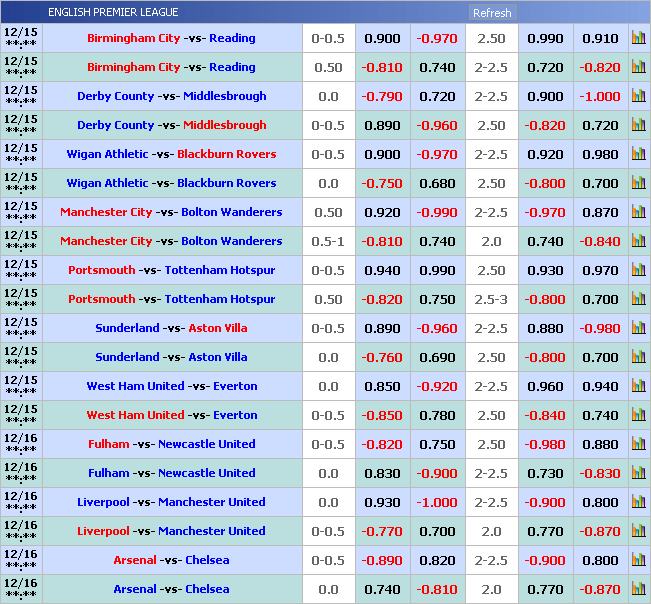This screenshot has height=604, width=651.
Task: Click -0.760 odds for Sunderland vs Aston Villa
Action: [x=382, y=357]
